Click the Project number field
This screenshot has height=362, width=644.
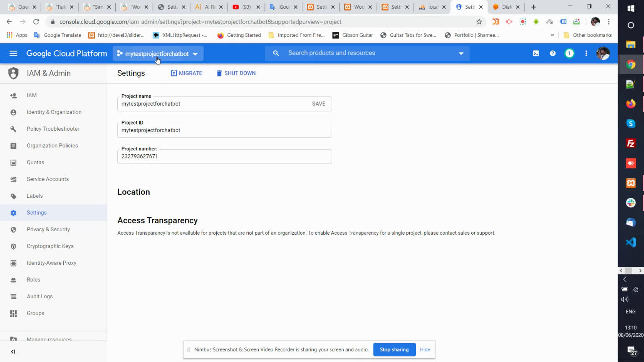(x=225, y=157)
